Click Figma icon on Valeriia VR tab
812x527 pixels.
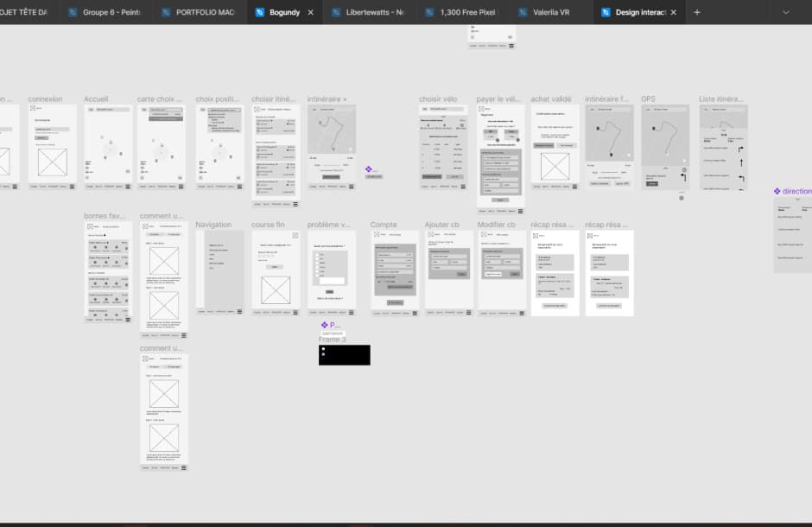tap(522, 13)
